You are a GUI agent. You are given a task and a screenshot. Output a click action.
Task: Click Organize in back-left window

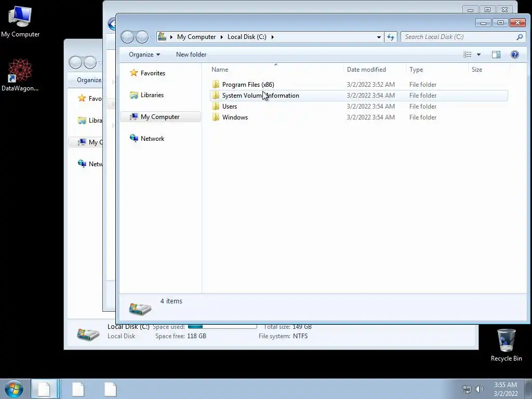tap(89, 80)
